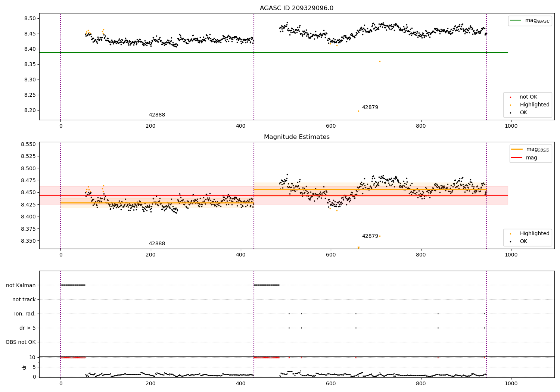560x392 pixels.
Task: Click the 1000 x-tick label under top plot
Action: click(511, 126)
